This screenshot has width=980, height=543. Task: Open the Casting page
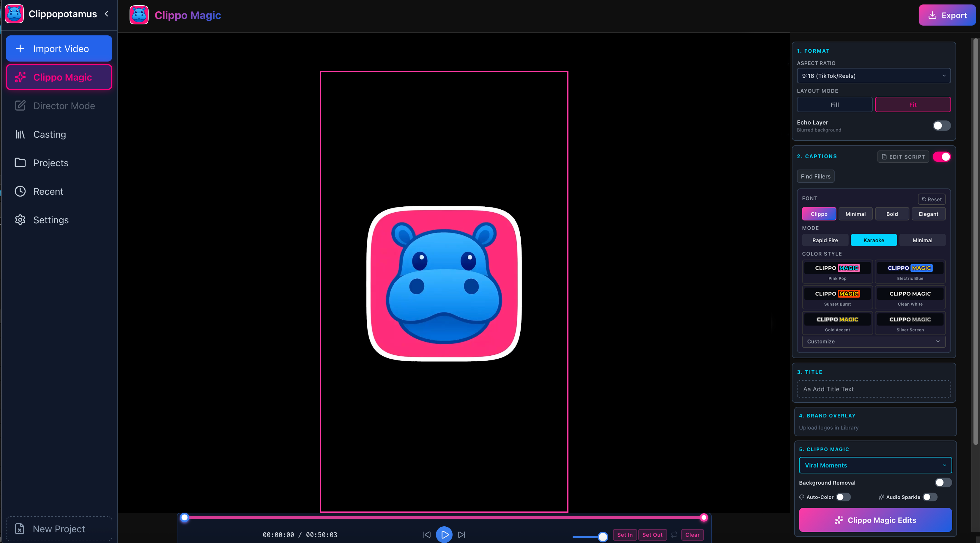pos(59,134)
